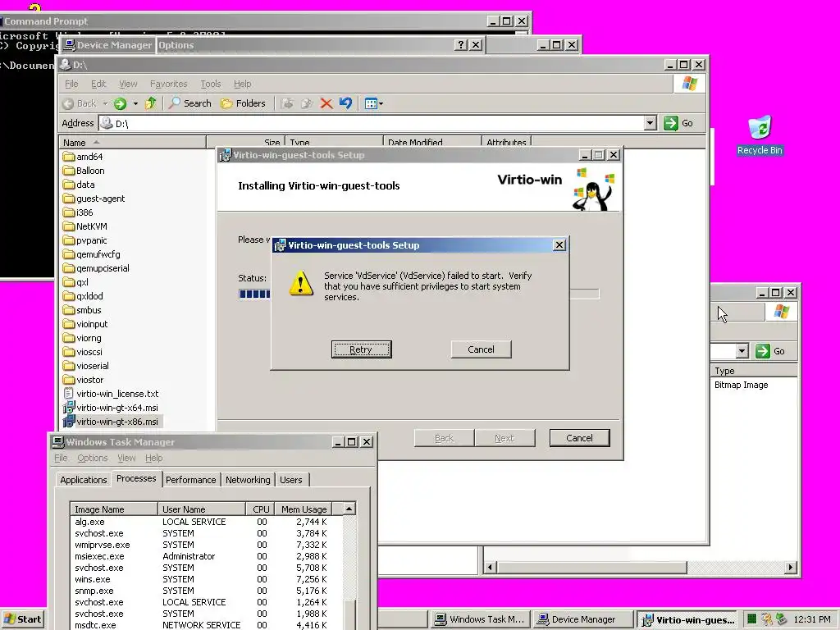Screen dimensions: 840x630
Task: Select the Balloon folder
Action: 84,171
